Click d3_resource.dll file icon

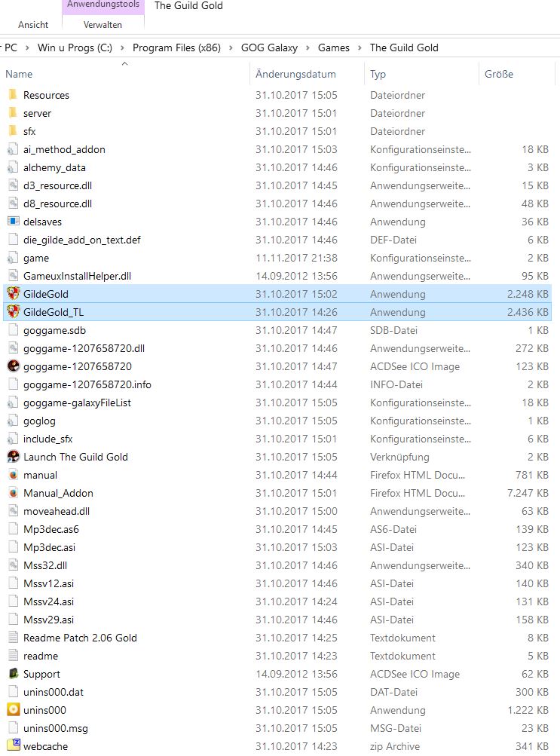pos(13,185)
